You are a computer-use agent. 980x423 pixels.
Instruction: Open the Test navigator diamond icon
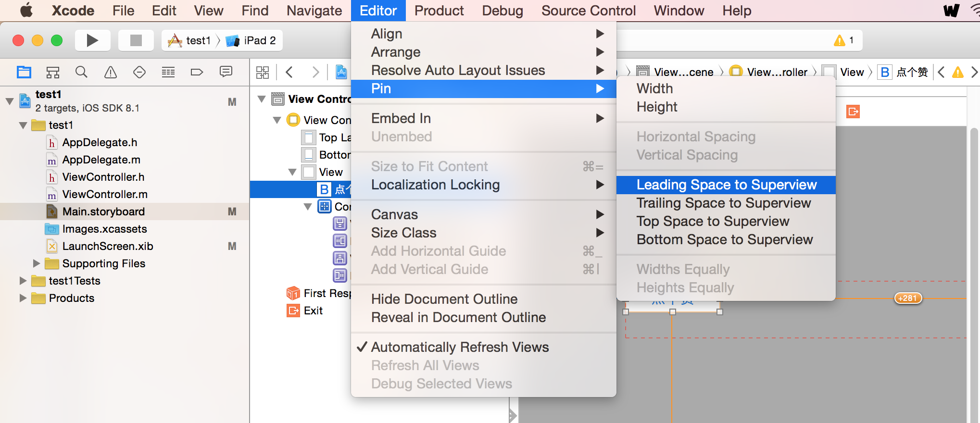[x=139, y=72]
